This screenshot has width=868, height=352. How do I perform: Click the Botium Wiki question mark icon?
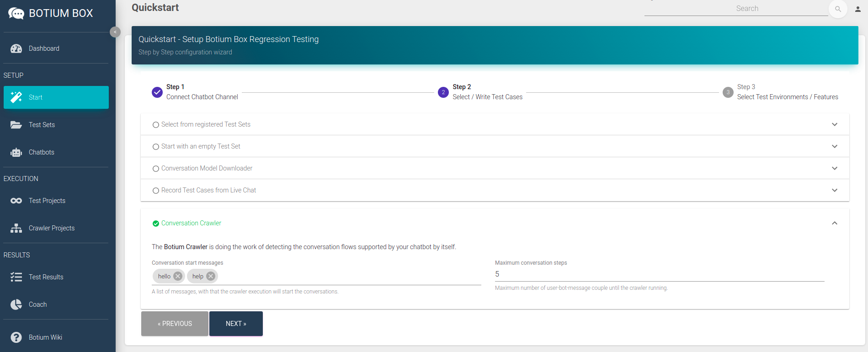(16, 337)
